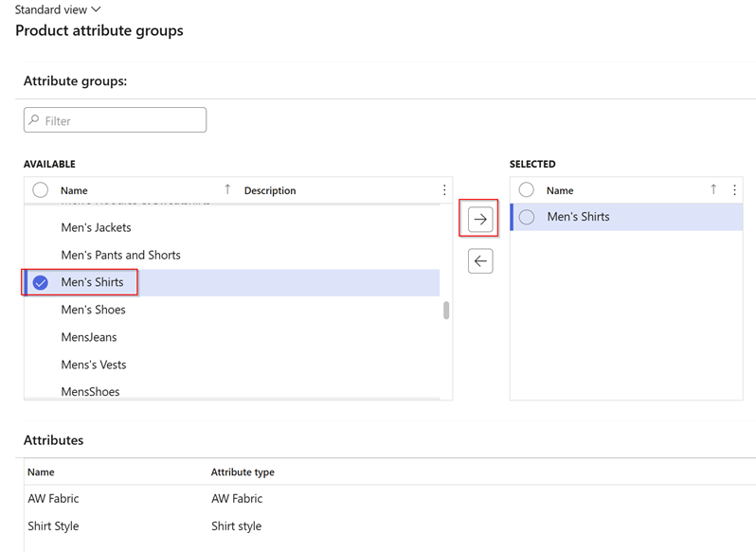The width and height of the screenshot is (756, 552).
Task: Click the magnifier icon in Filter box
Action: tap(34, 120)
